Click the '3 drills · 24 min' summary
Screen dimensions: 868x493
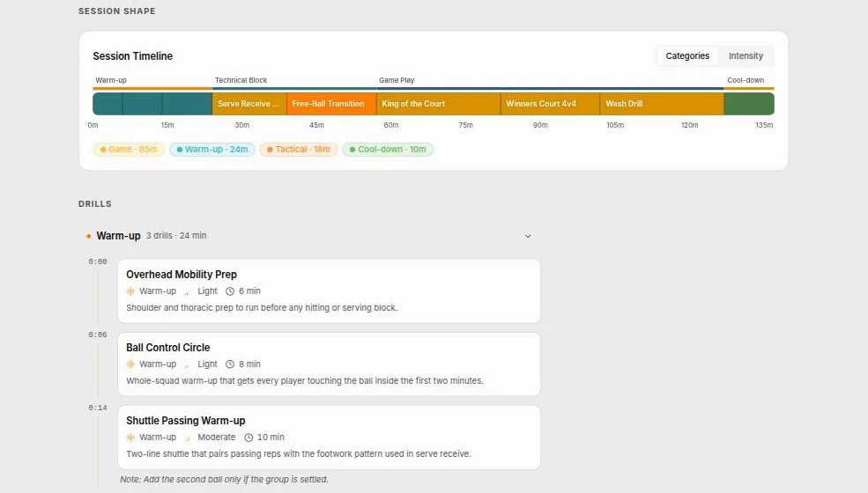(176, 236)
